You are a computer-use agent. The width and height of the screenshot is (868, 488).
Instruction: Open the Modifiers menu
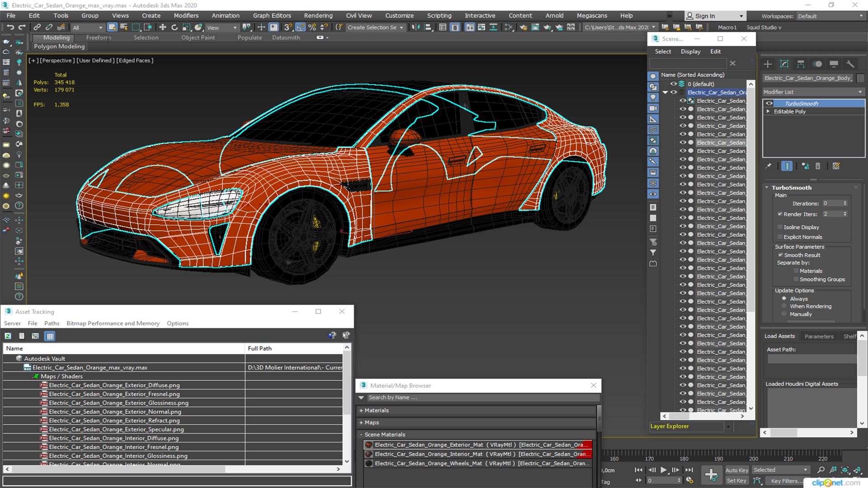point(186,15)
